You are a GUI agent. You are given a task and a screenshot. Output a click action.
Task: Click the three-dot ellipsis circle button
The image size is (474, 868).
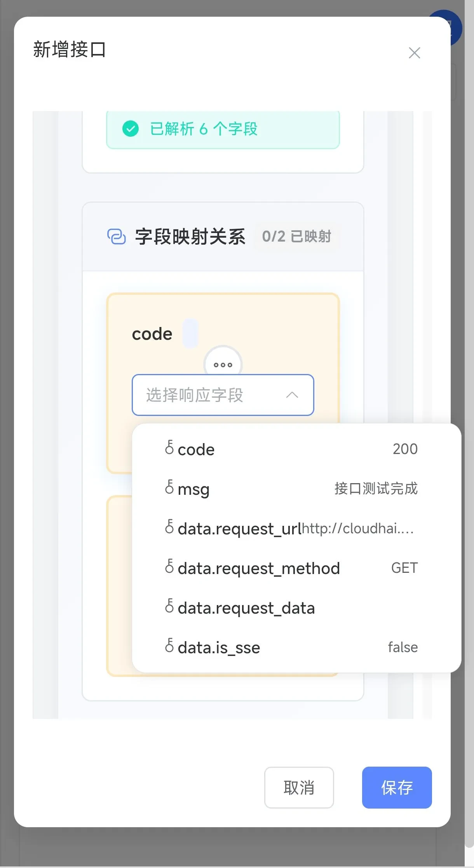(223, 364)
